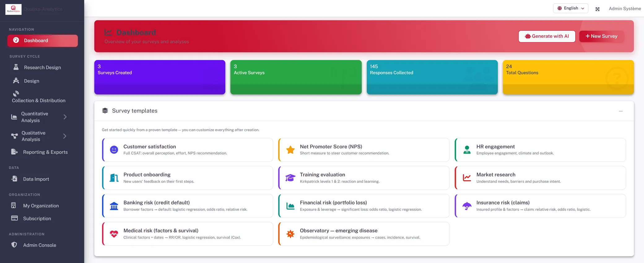Open the Total Questions stat card

pos(568,77)
